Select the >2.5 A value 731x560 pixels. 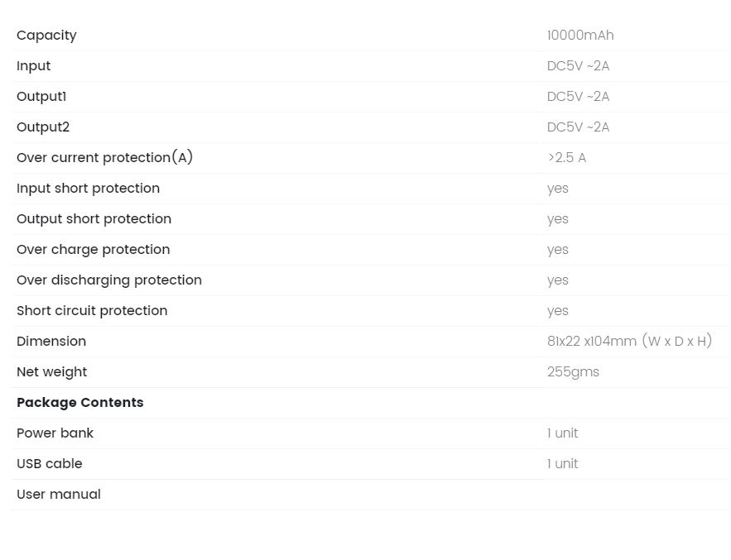pos(567,158)
